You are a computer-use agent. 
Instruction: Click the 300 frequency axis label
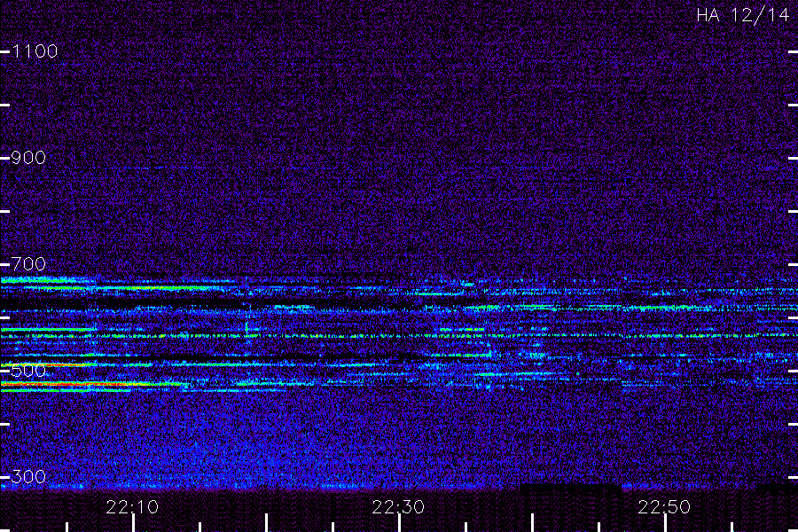tap(28, 476)
